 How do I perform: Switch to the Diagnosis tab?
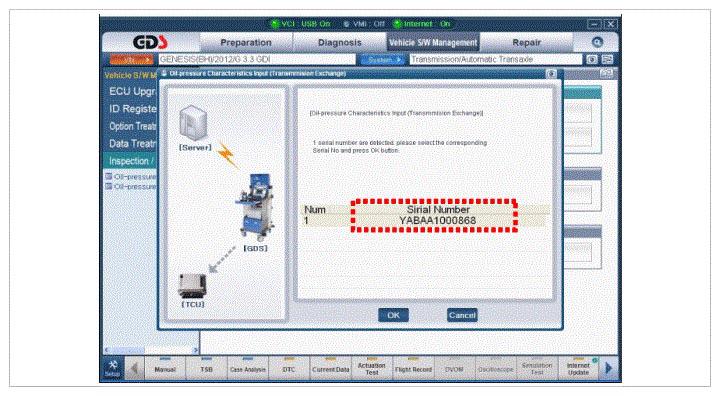pos(339,42)
